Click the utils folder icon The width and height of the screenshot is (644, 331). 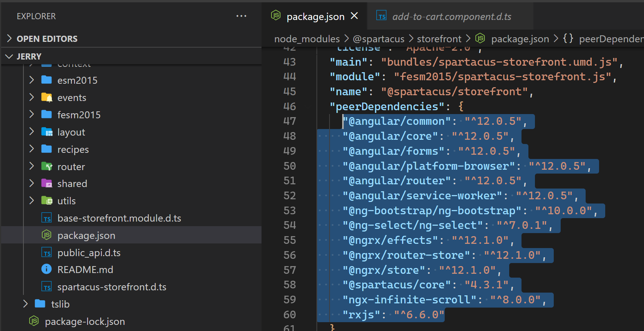(x=46, y=201)
